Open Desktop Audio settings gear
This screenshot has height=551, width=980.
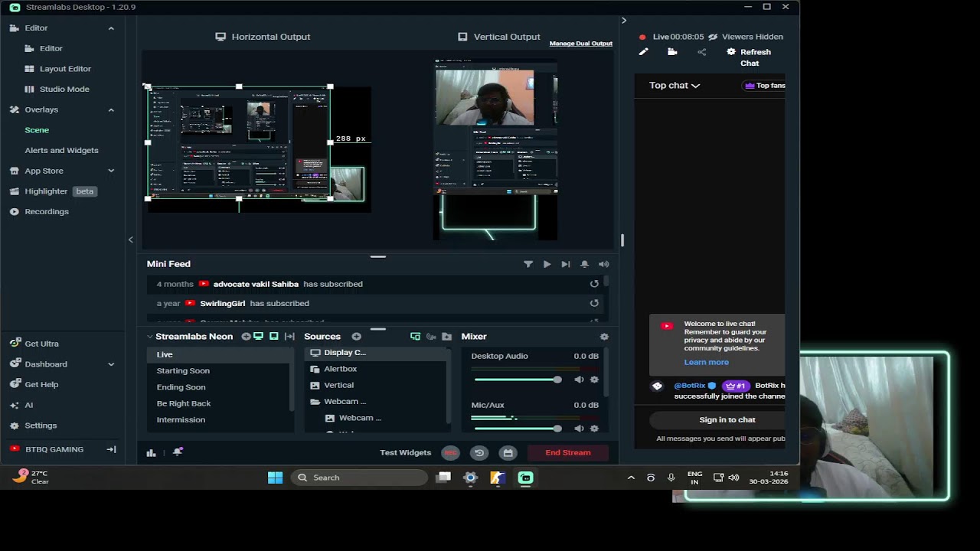[594, 380]
